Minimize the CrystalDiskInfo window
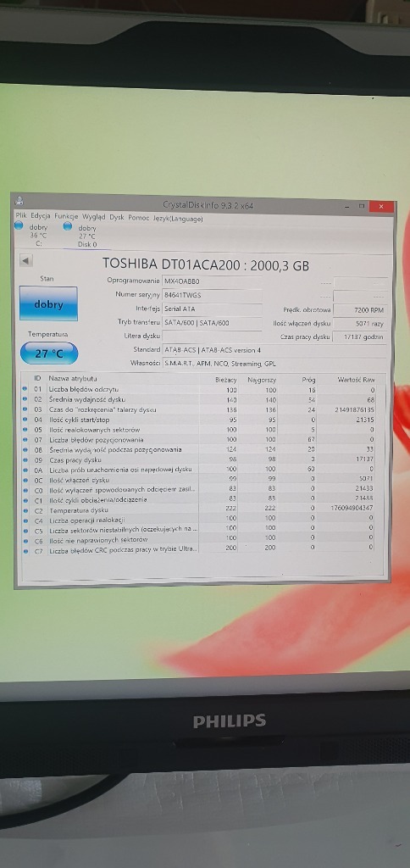 point(346,205)
